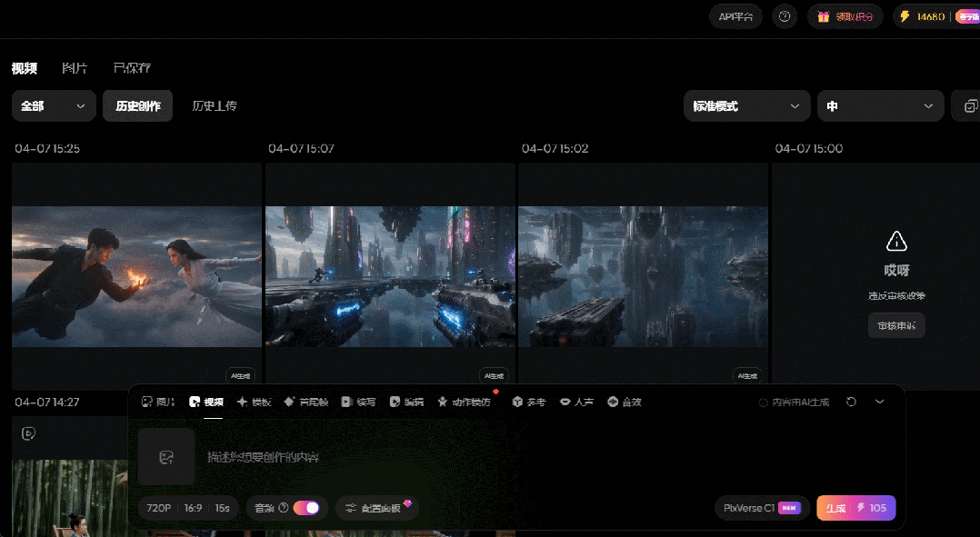This screenshot has width=980, height=537.
Task: Open 动作模仿 tab in creation panel
Action: coord(465,403)
